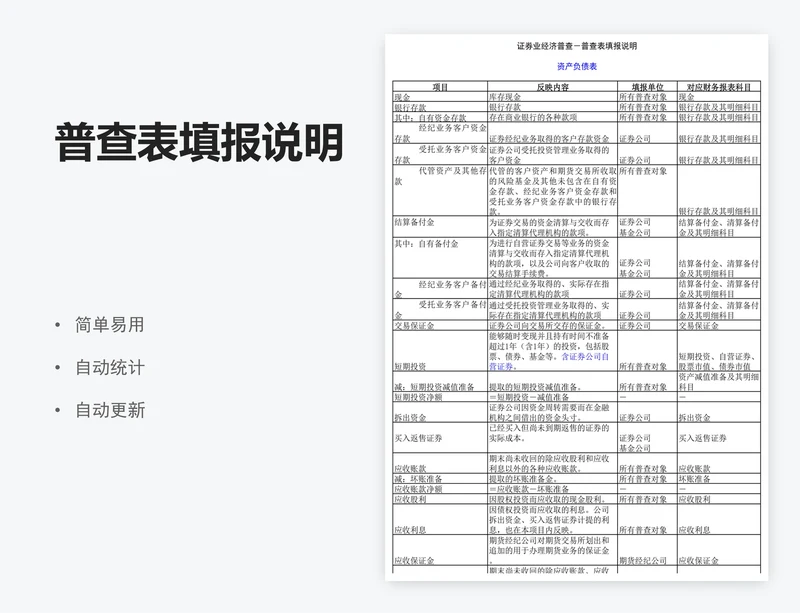Click the 项目 column header
The image size is (800, 613).
point(440,87)
